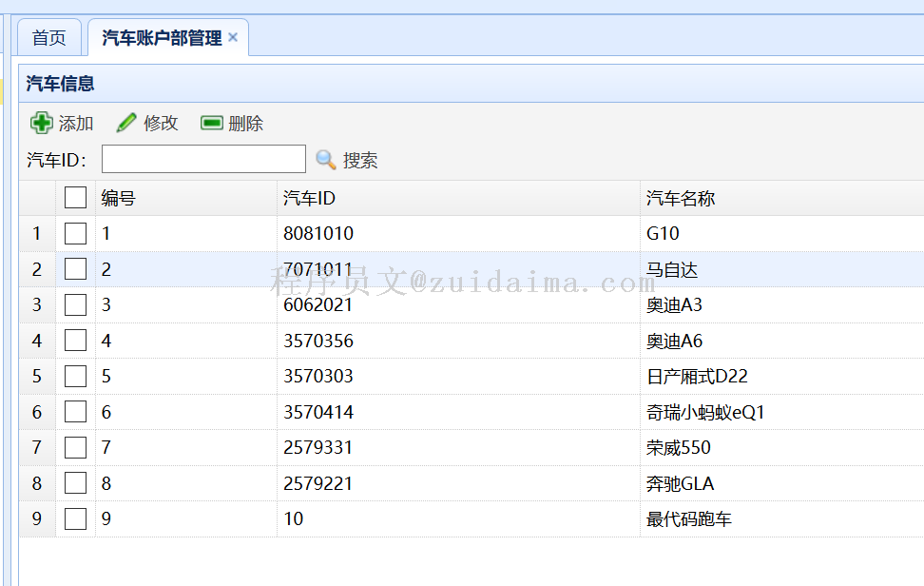Open the 首页 tab
The height and width of the screenshot is (586, 924).
coord(48,38)
